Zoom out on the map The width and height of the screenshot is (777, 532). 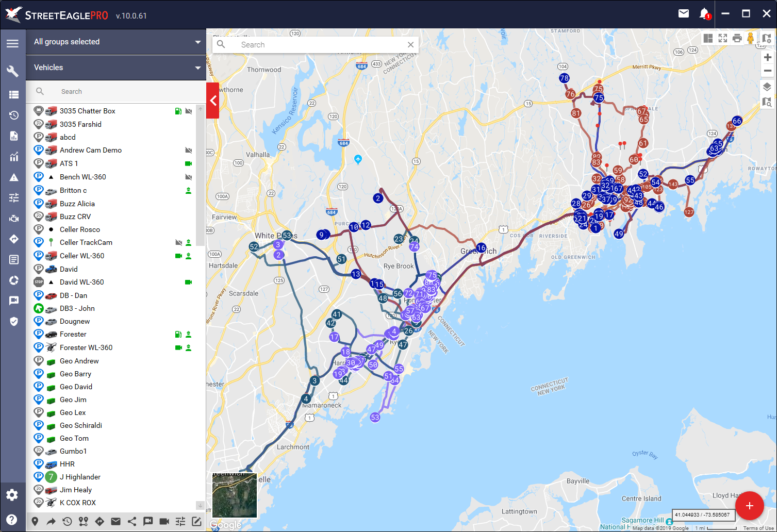[768, 71]
